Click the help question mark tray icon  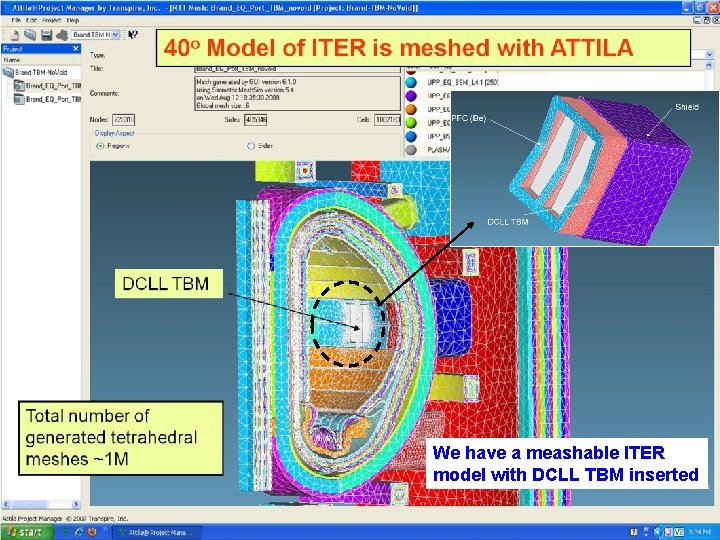pos(634,532)
